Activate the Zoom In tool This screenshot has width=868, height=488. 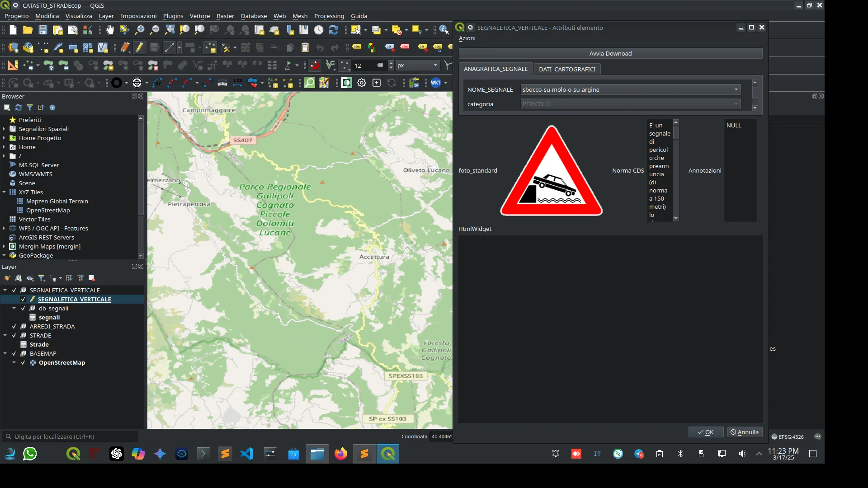(140, 30)
